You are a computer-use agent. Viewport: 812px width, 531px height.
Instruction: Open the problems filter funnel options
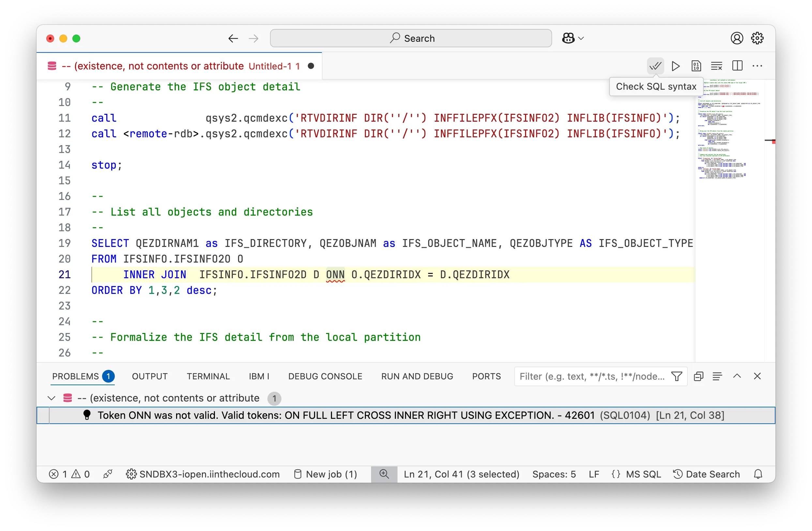click(x=677, y=376)
